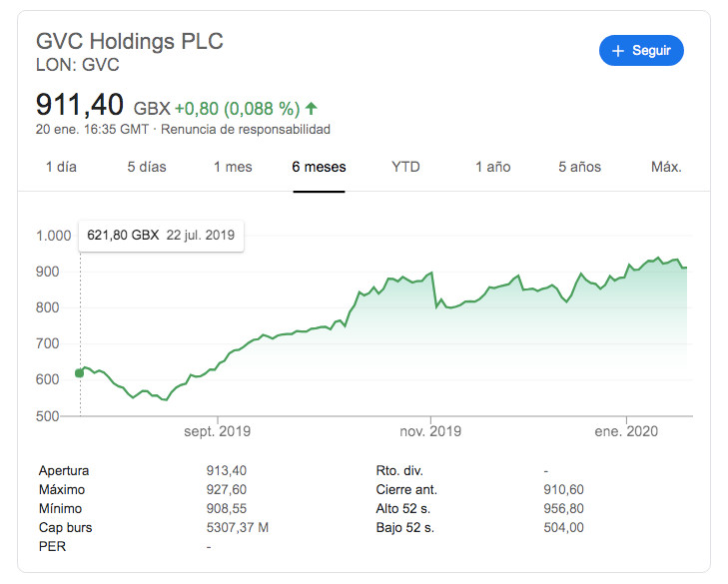Click the Mínimo value 908,55
The width and height of the screenshot is (728, 584).
[x=226, y=509]
